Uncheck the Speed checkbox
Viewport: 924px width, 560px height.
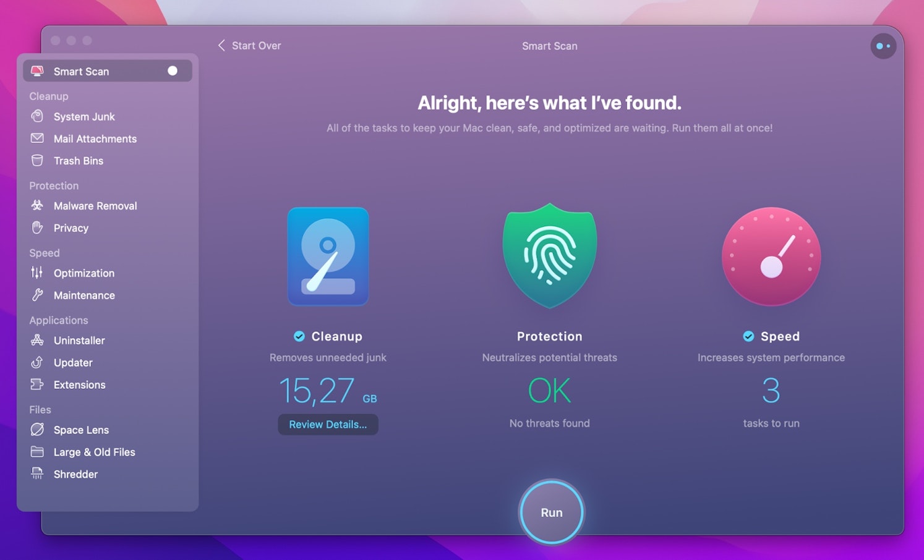(x=748, y=336)
